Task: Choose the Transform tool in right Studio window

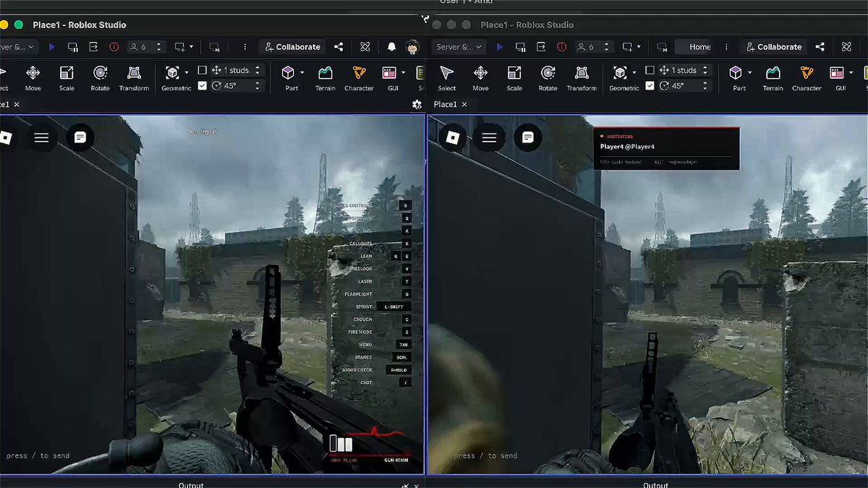Action: click(582, 78)
